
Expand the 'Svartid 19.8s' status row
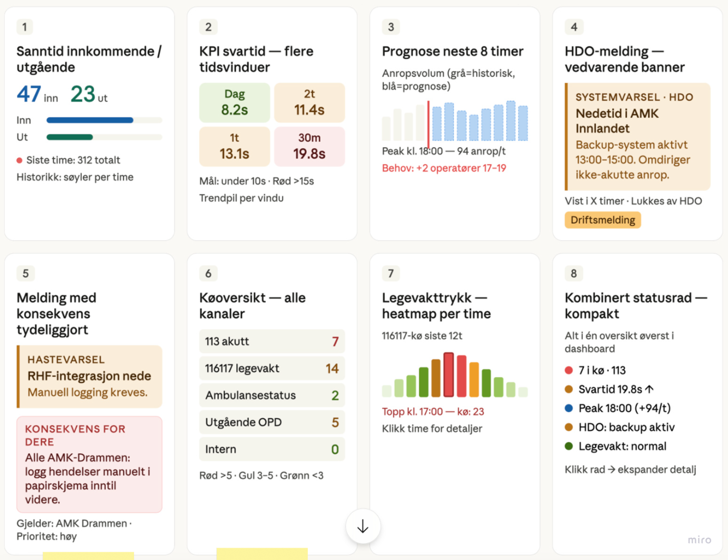(609, 389)
